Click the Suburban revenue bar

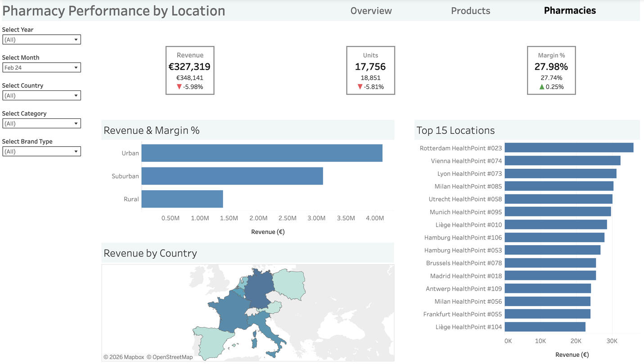coord(232,175)
